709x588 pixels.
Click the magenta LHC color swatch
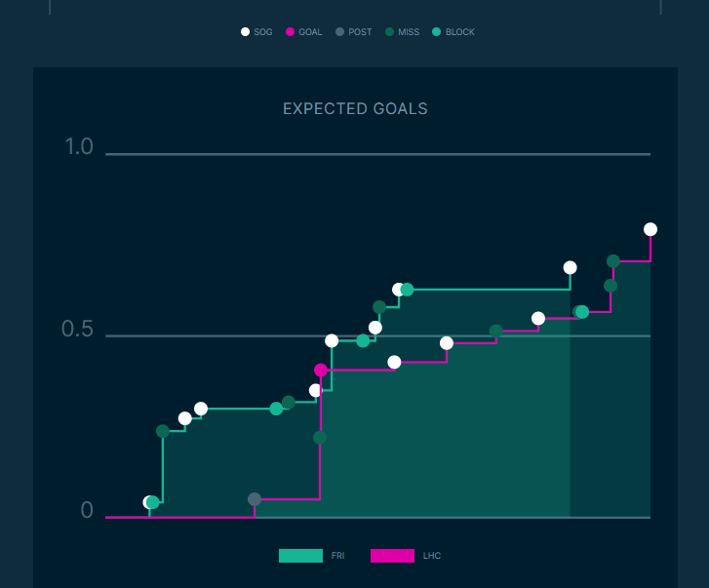tap(392, 556)
